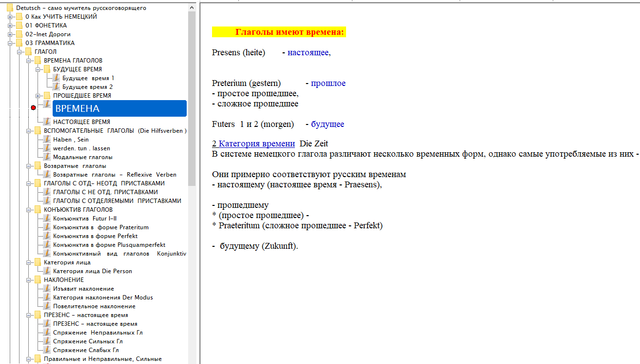Click the text 'будущему (Zukunft).'
This screenshot has height=364, width=640.
click(259, 246)
